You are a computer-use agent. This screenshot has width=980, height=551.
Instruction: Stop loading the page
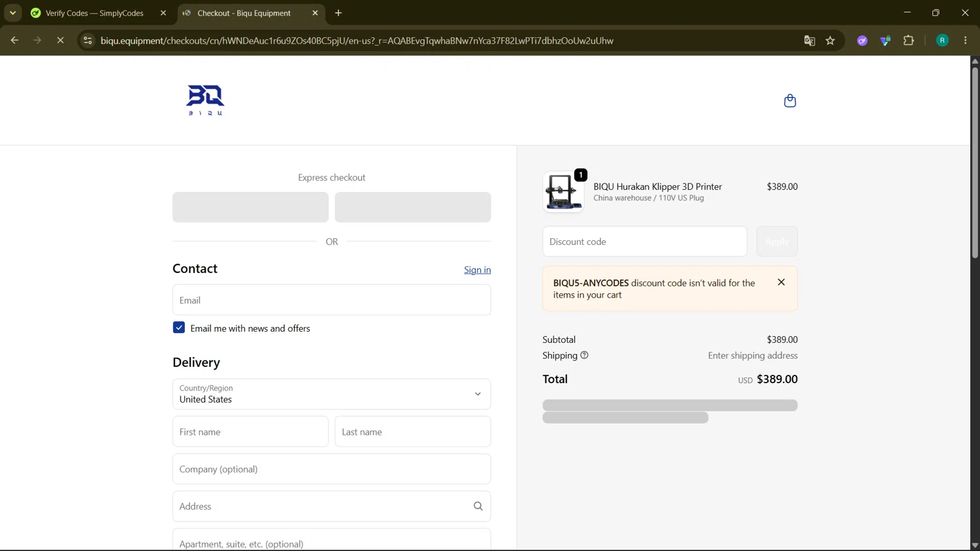pyautogui.click(x=60, y=40)
